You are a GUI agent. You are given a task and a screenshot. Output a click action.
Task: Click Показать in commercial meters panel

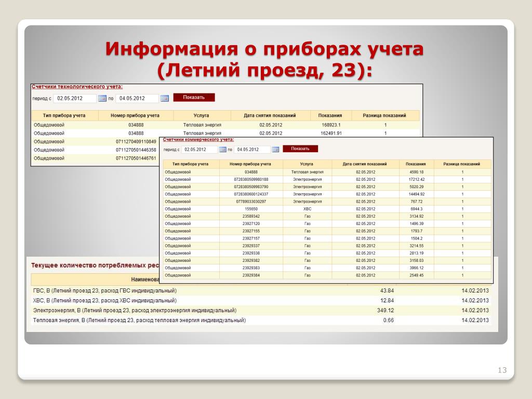(x=300, y=149)
